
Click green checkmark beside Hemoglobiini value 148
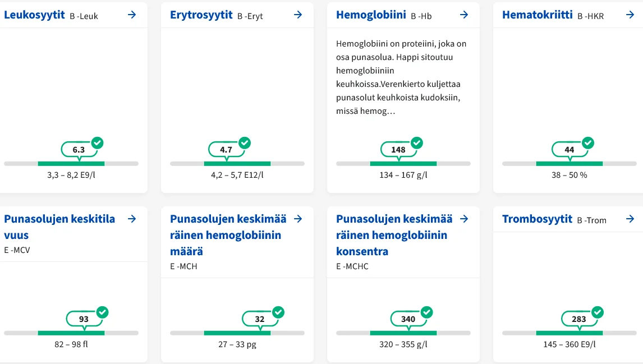[x=416, y=143]
